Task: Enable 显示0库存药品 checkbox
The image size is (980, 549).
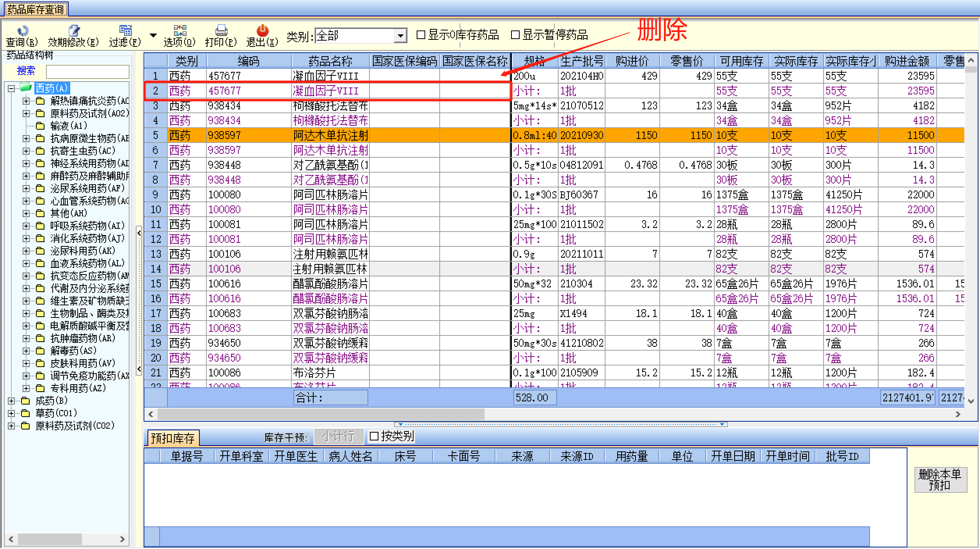Action: (421, 35)
